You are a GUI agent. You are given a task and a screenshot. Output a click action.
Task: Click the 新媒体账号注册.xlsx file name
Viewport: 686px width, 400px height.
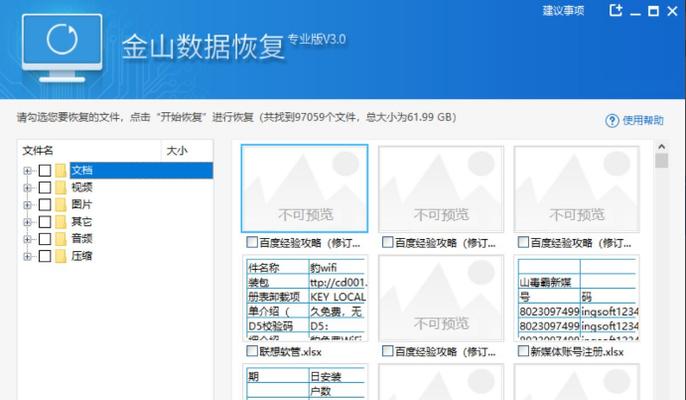click(577, 352)
